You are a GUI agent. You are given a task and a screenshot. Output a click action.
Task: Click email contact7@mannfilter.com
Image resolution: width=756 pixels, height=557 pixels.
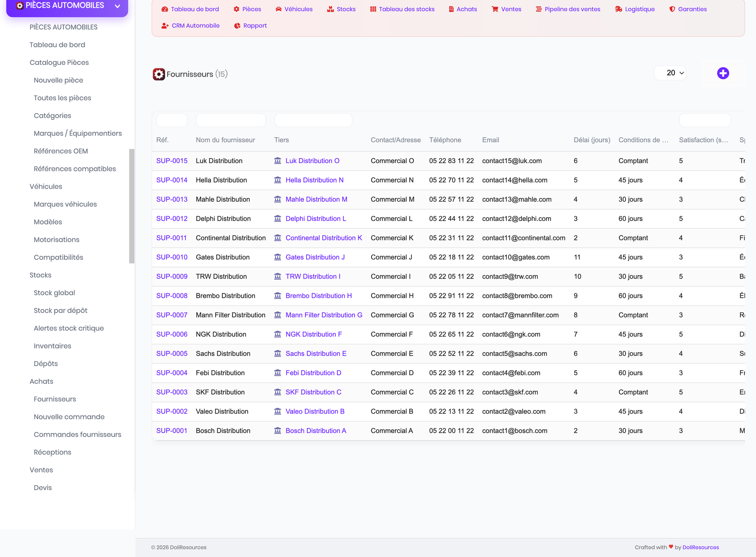(x=520, y=315)
